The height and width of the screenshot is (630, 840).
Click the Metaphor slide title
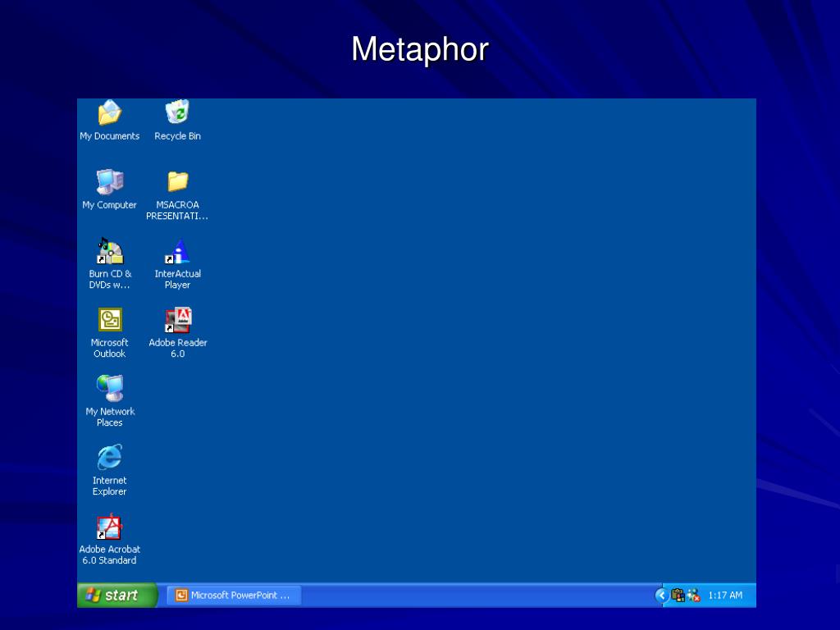420,49
